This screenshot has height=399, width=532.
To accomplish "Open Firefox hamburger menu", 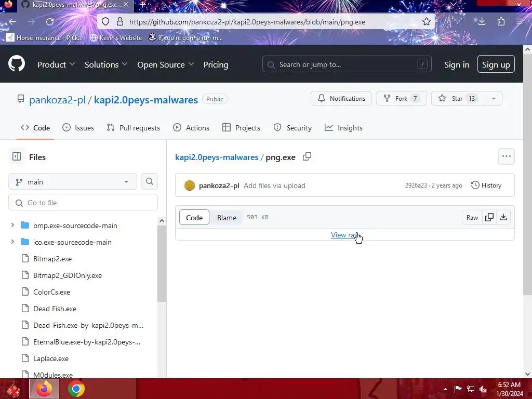I will 520,22.
